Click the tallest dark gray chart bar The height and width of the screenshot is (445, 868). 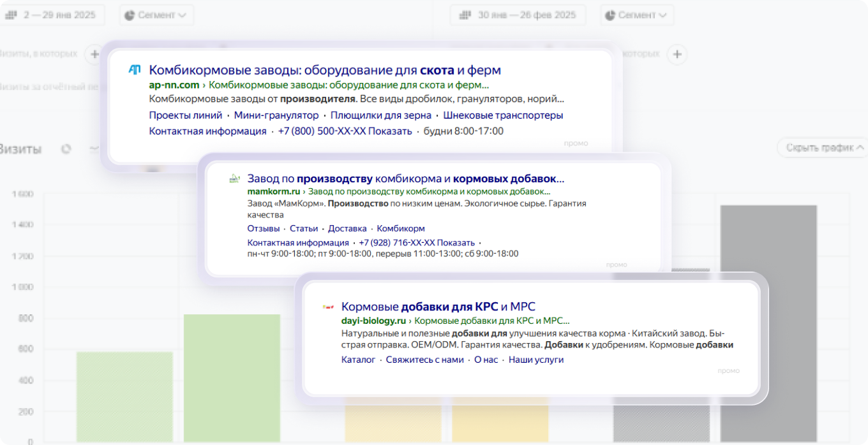(x=768, y=324)
